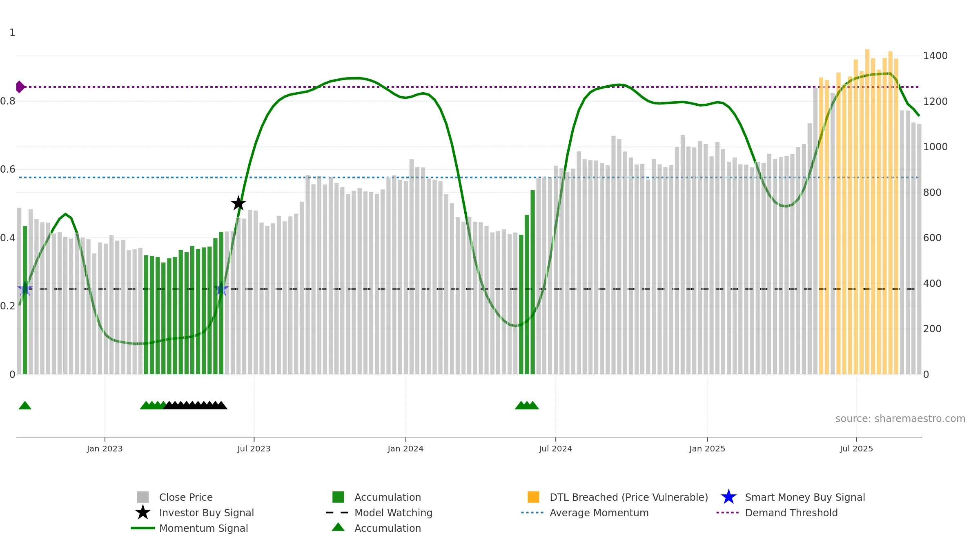This screenshot has width=980, height=551.
Task: Click the green triangles cluster near June 2024
Action: pos(527,405)
